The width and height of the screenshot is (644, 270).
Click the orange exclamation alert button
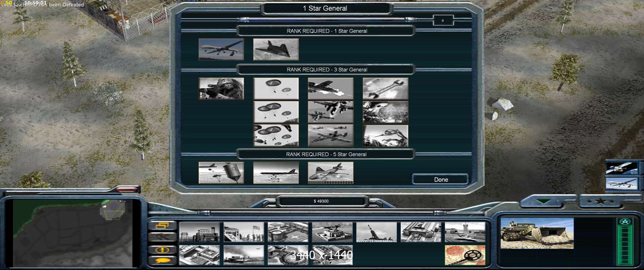(x=162, y=249)
